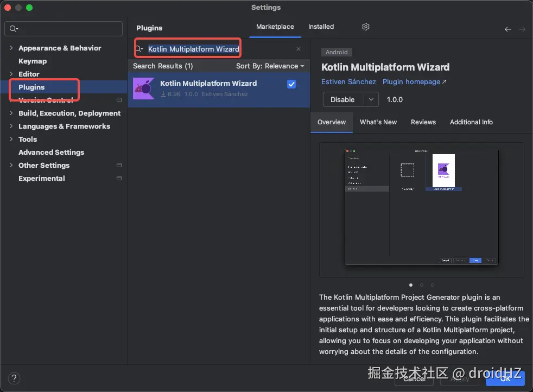Click the 1.0.0 version label

click(x=395, y=99)
